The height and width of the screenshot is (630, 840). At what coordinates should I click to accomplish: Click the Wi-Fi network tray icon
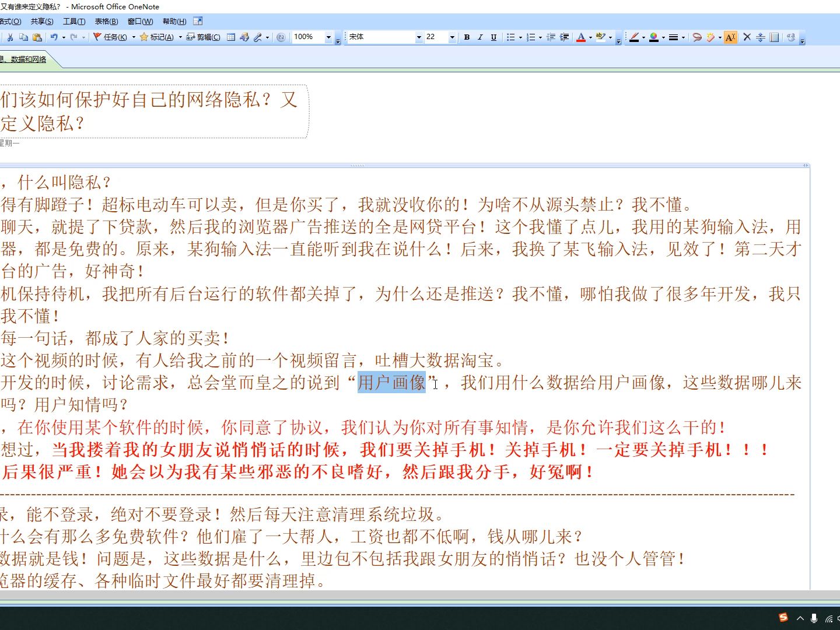[x=829, y=618]
